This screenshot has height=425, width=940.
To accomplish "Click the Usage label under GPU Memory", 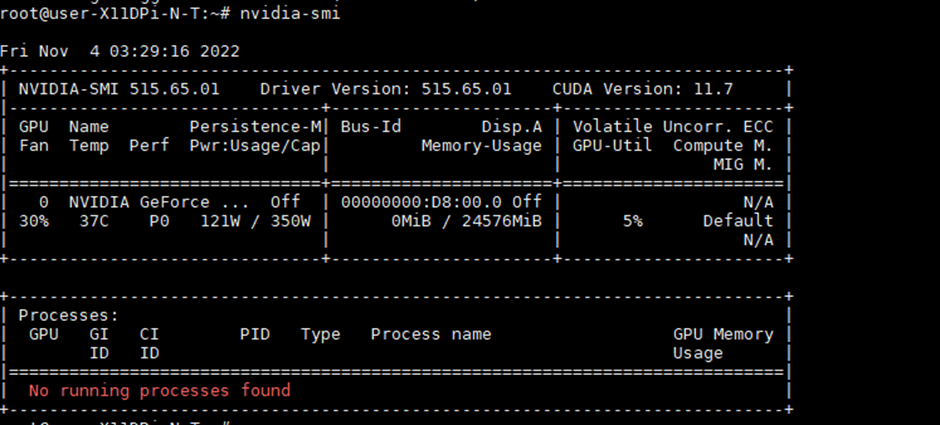I will [x=698, y=353].
